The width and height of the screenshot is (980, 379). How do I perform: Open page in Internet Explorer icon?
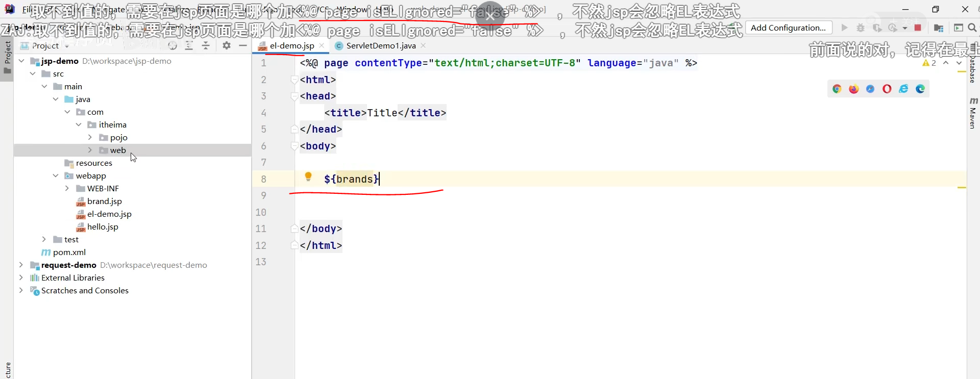(x=903, y=89)
